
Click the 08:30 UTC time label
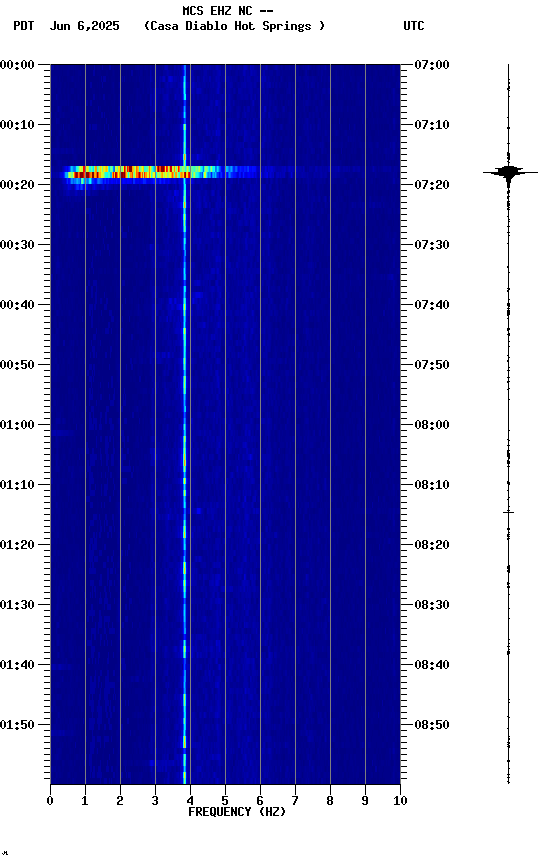(432, 605)
